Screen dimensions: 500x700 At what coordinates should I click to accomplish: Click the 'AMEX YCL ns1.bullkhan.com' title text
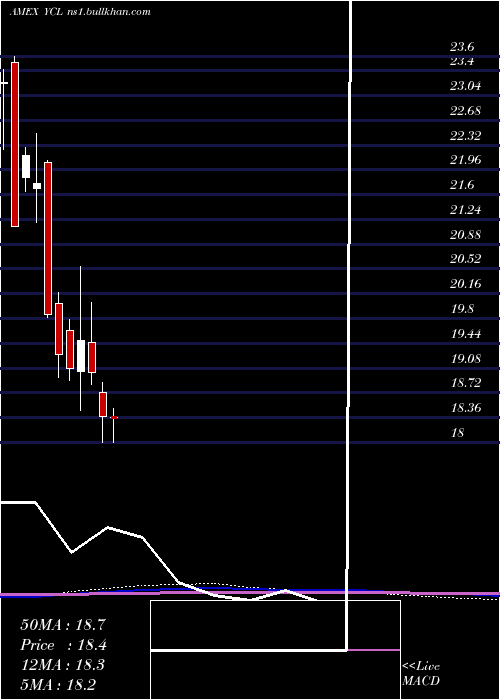pos(80,12)
